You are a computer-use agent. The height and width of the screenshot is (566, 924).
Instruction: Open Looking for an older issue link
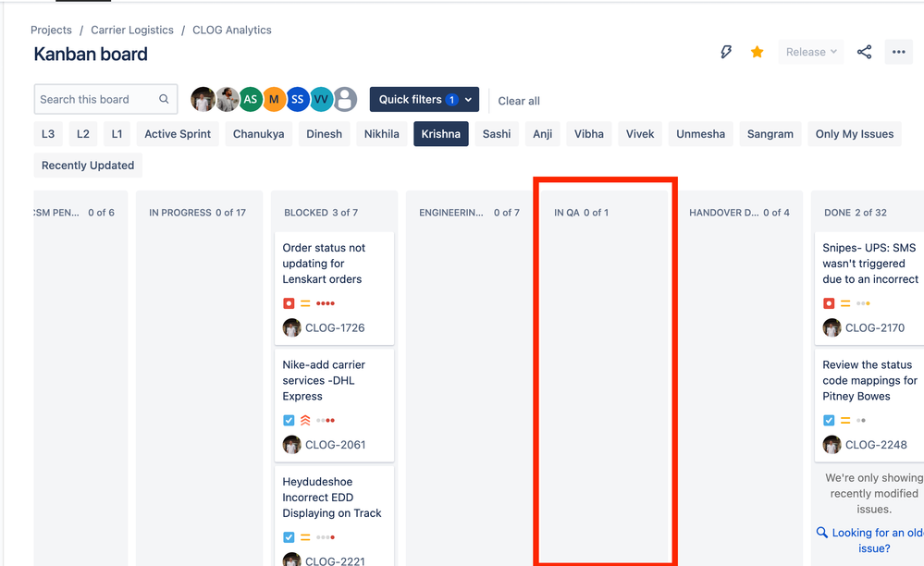coord(874,540)
